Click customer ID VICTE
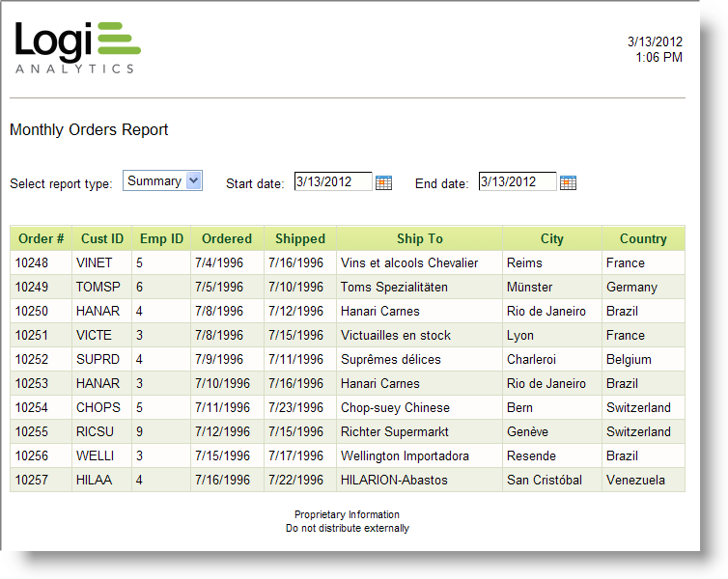 [94, 335]
